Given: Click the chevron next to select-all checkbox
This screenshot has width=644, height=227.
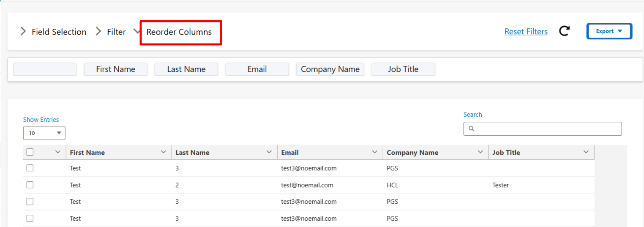Looking at the screenshot, I should [x=58, y=152].
